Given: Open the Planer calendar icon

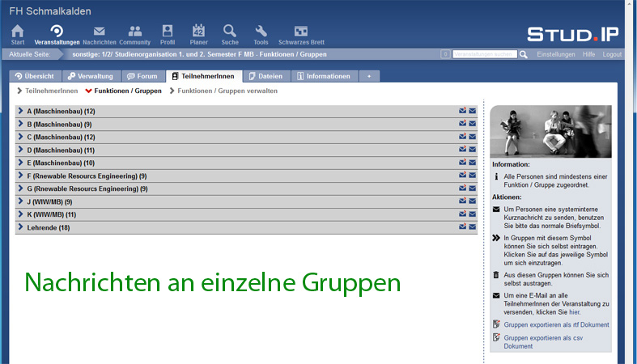Looking at the screenshot, I should pos(198,32).
